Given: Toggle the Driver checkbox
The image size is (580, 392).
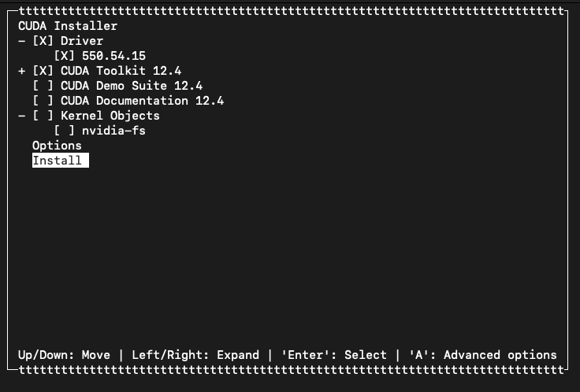Looking at the screenshot, I should (x=43, y=41).
